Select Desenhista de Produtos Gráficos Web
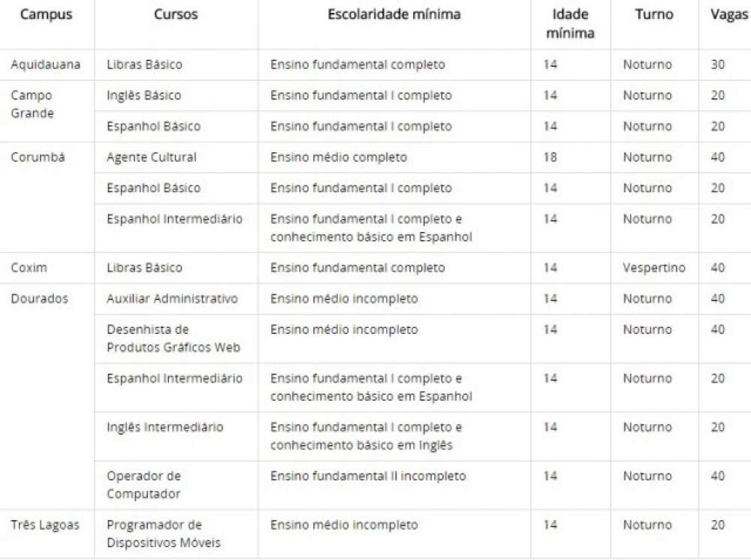 173,339
